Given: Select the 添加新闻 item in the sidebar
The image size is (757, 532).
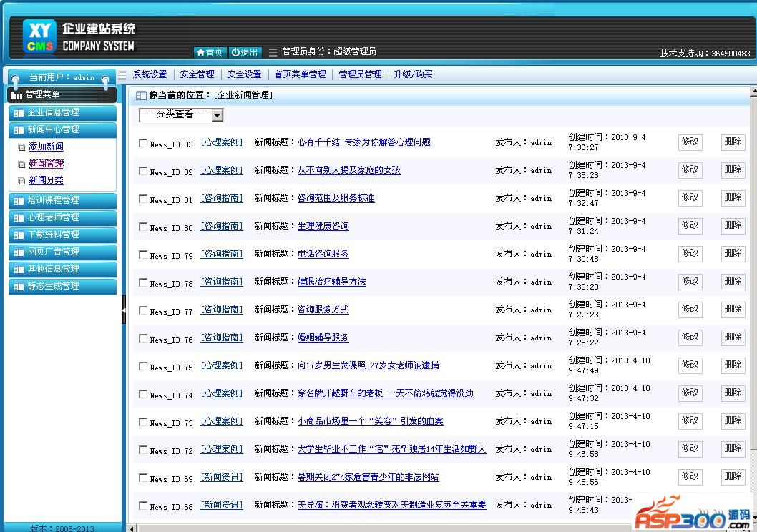Looking at the screenshot, I should 48,147.
